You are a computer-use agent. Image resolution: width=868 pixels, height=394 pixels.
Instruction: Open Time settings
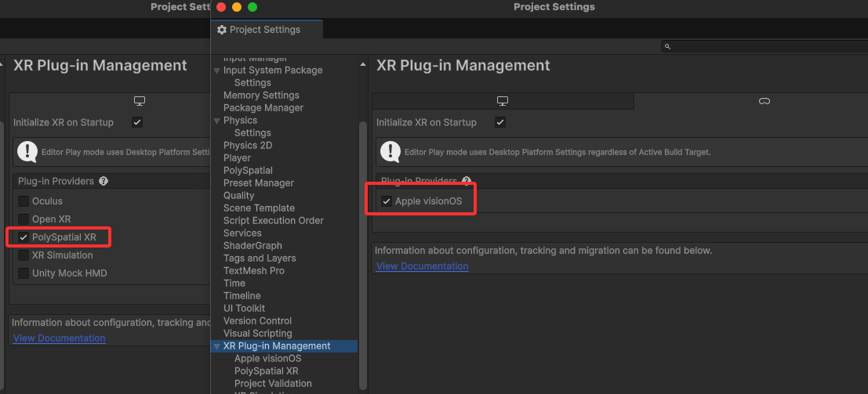234,284
